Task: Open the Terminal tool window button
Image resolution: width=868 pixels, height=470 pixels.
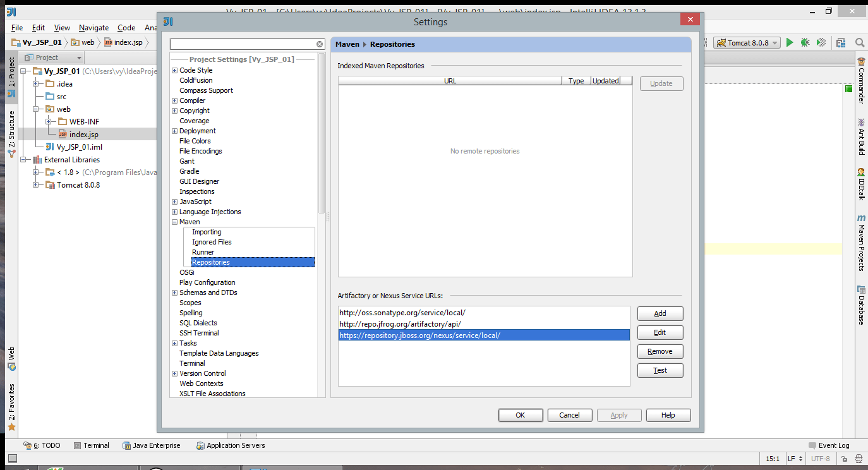Action: 92,445
